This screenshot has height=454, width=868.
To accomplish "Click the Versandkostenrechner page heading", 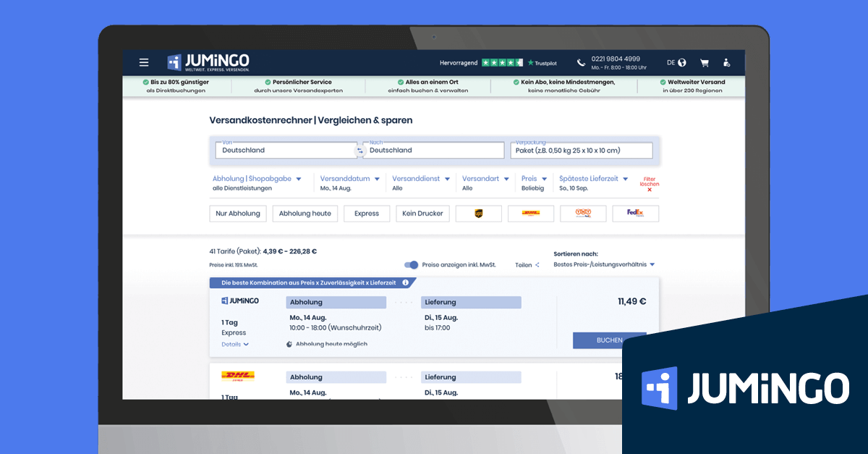I will pyautogui.click(x=311, y=120).
